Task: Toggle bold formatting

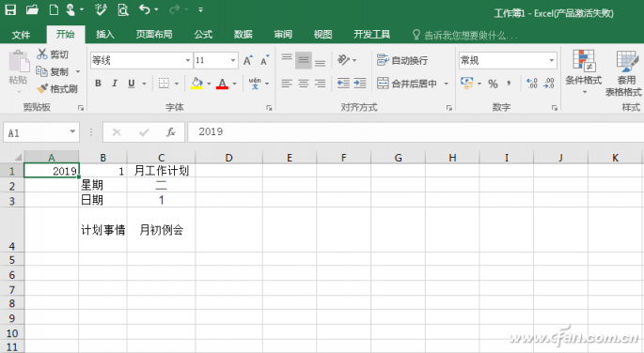Action: tap(98, 84)
